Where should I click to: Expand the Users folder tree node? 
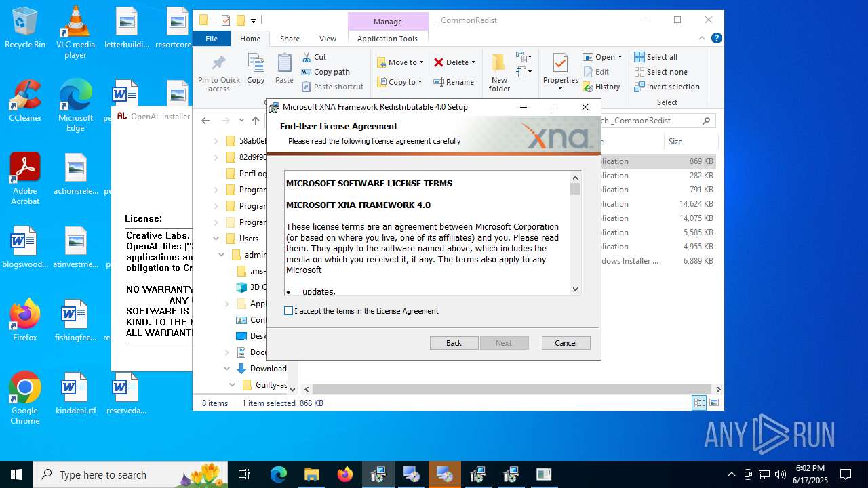pyautogui.click(x=216, y=239)
